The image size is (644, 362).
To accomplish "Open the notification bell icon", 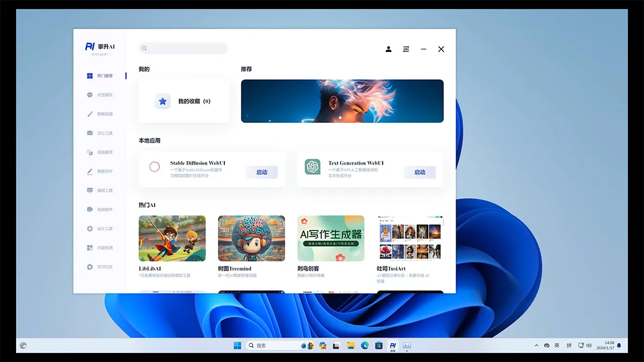I will point(619,345).
